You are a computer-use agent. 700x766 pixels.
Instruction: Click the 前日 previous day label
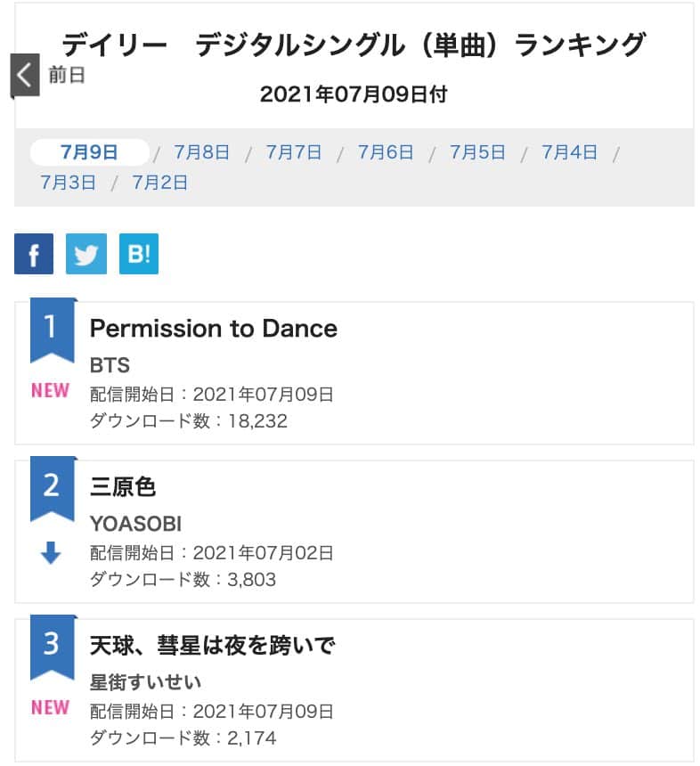(67, 76)
